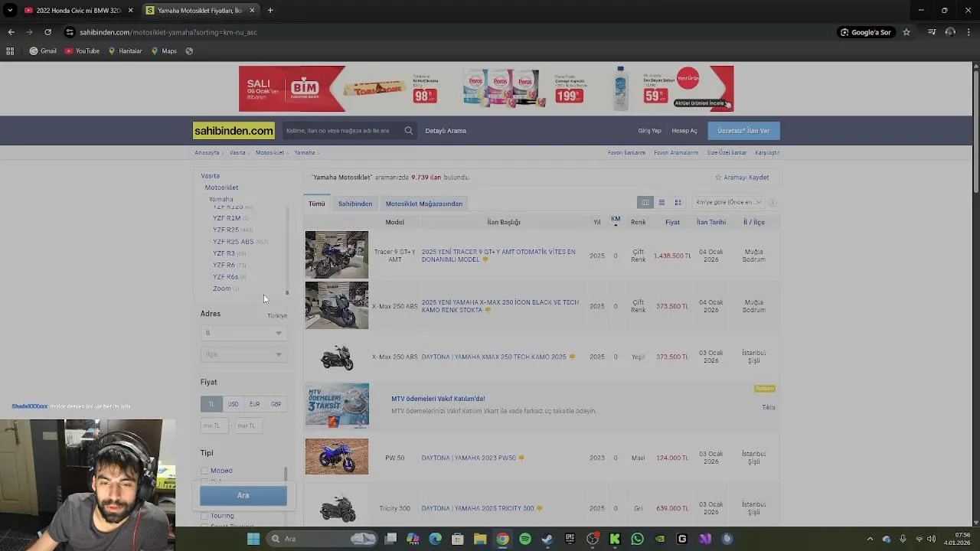
Task: Open the İlçe district dropdown
Action: [x=243, y=354]
